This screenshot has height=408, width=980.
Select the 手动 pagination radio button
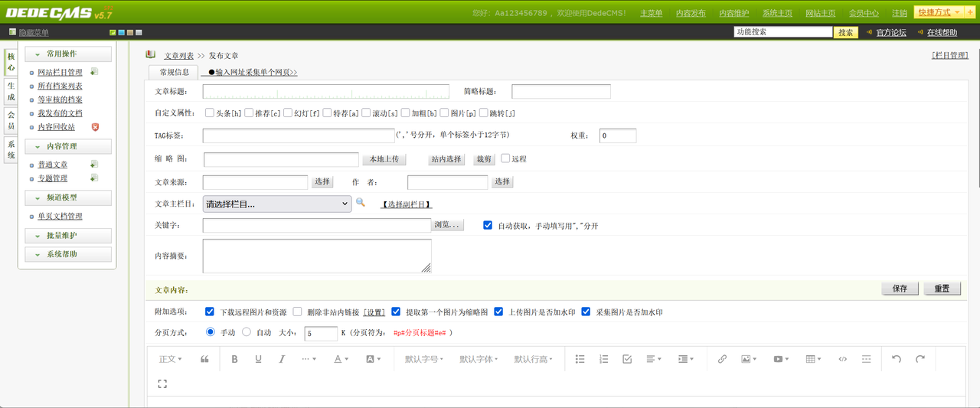point(211,332)
